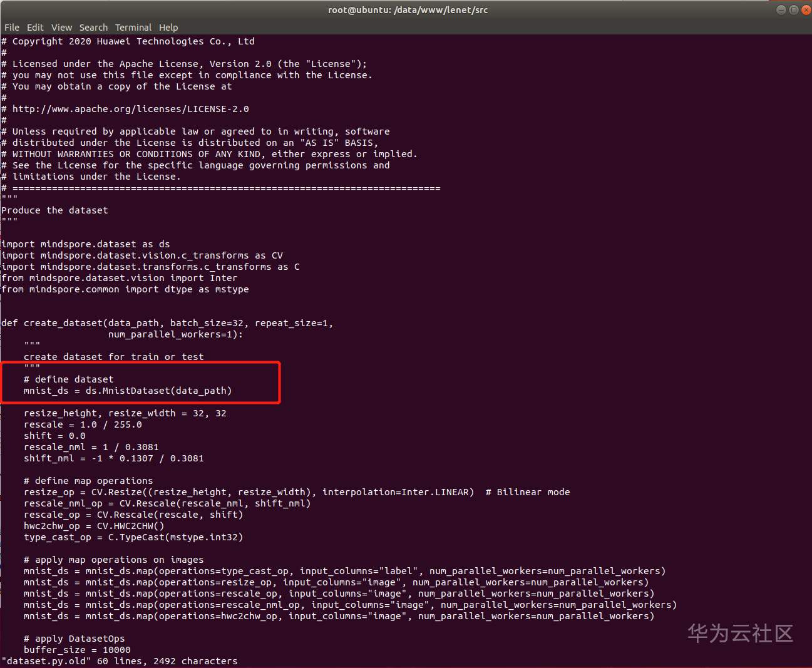This screenshot has height=668, width=812.
Task: Click the "rescale_op = CV.Rescale(rescale, shift)" line
Action: coord(133,515)
